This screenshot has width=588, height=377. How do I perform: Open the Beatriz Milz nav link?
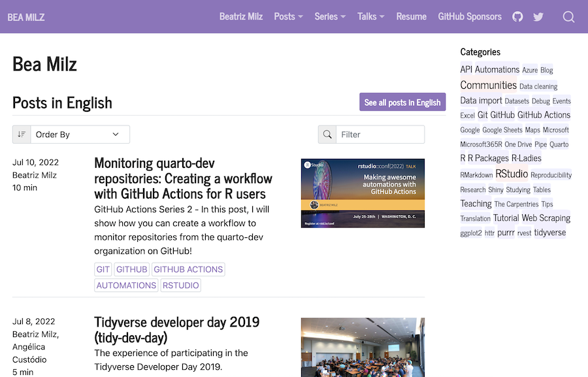(241, 17)
